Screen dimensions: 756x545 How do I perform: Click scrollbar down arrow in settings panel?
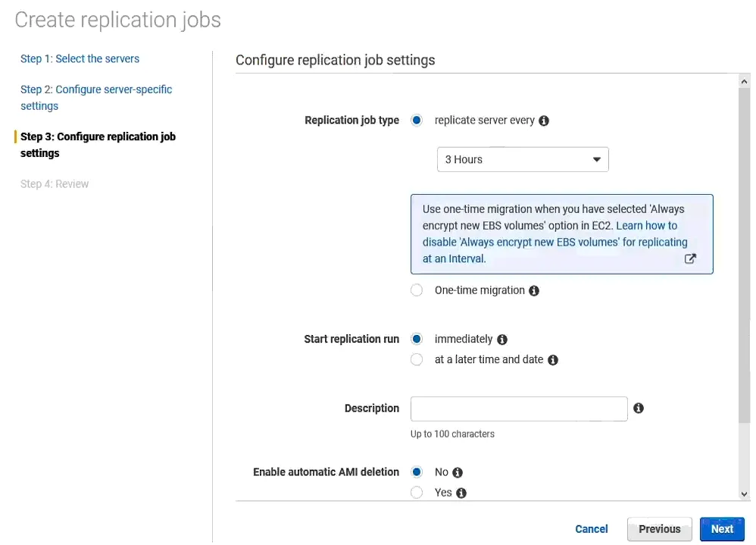[745, 493]
